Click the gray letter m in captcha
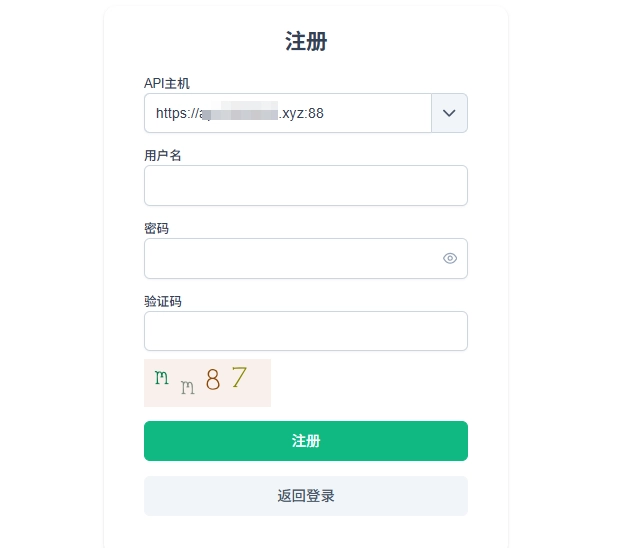 pos(187,388)
